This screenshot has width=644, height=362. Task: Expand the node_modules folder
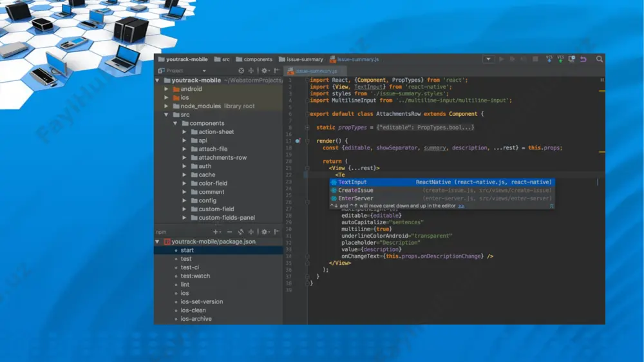click(166, 106)
